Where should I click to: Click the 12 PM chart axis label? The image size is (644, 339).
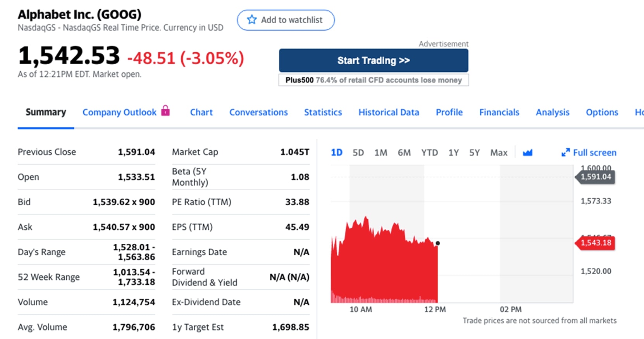[x=435, y=310]
